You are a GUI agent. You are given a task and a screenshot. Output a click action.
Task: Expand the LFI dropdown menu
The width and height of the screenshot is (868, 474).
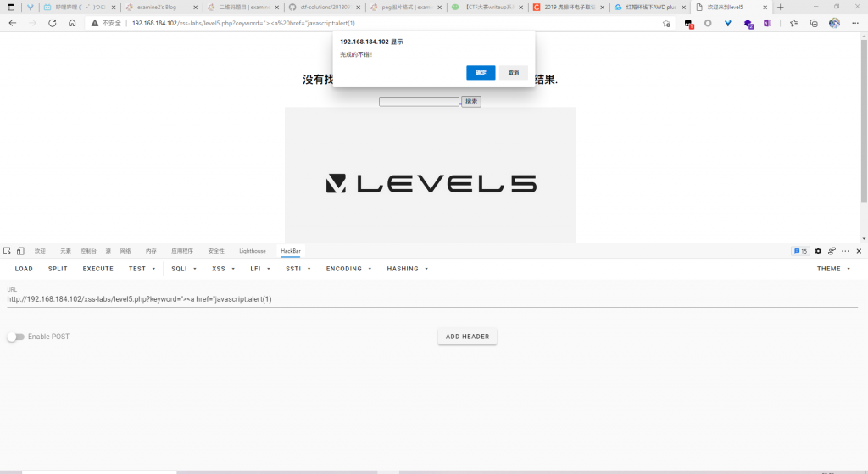click(x=260, y=269)
